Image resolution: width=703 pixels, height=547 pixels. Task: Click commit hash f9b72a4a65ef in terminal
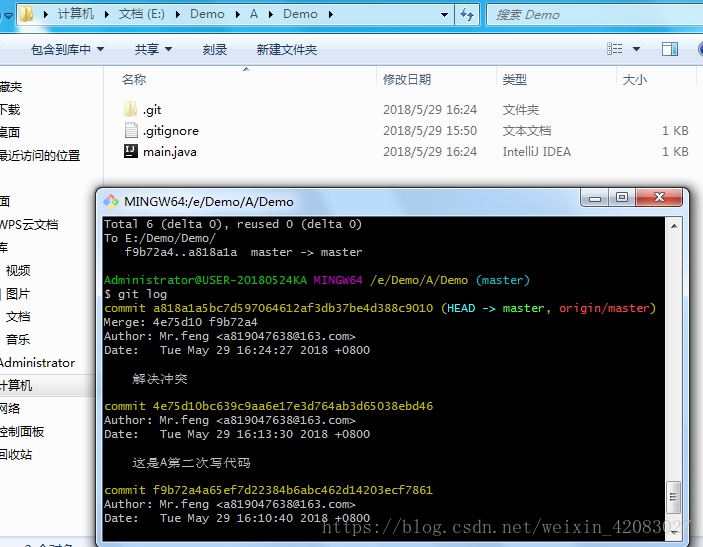293,490
